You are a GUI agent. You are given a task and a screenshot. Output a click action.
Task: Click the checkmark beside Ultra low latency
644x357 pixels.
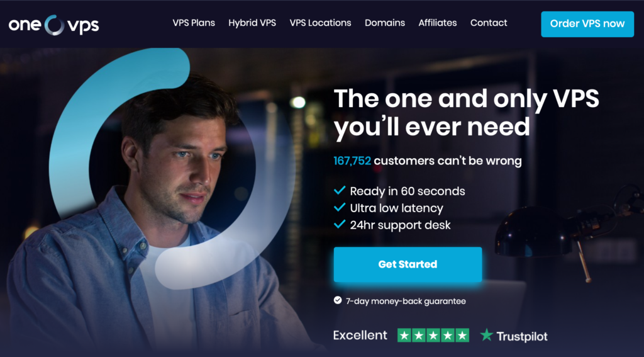[339, 207]
